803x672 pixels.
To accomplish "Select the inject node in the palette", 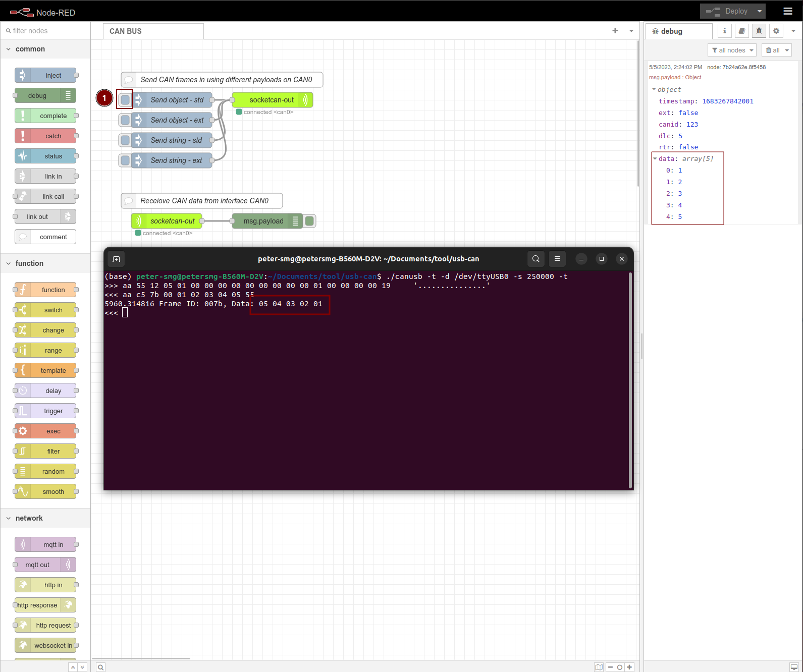I will click(x=45, y=75).
